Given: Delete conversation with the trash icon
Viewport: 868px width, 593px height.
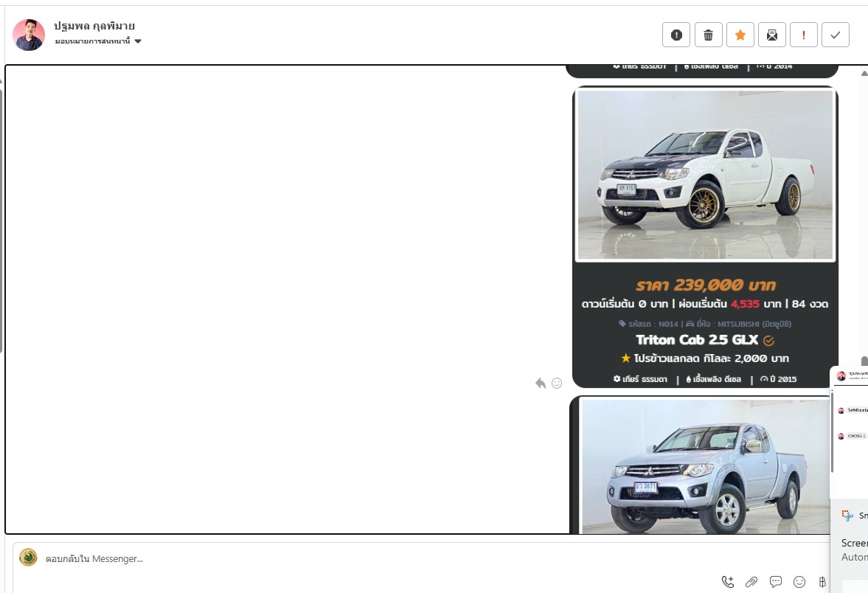Looking at the screenshot, I should click(x=708, y=35).
